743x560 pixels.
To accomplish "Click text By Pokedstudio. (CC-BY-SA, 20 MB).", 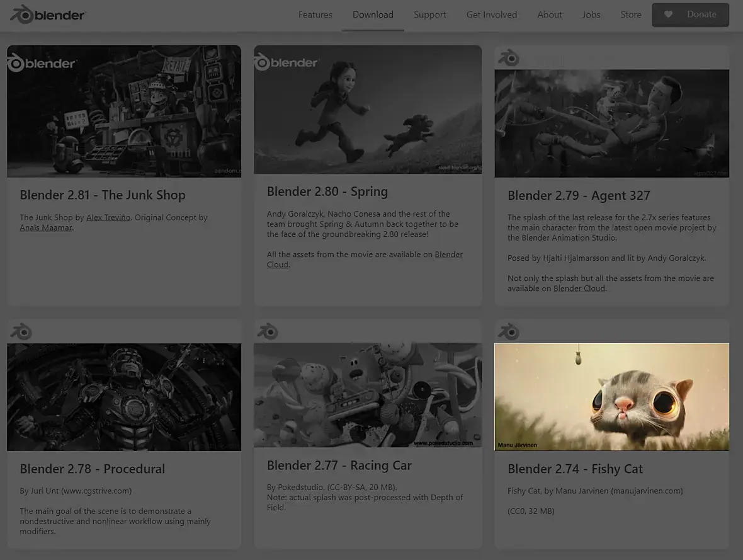I will pyautogui.click(x=332, y=488).
